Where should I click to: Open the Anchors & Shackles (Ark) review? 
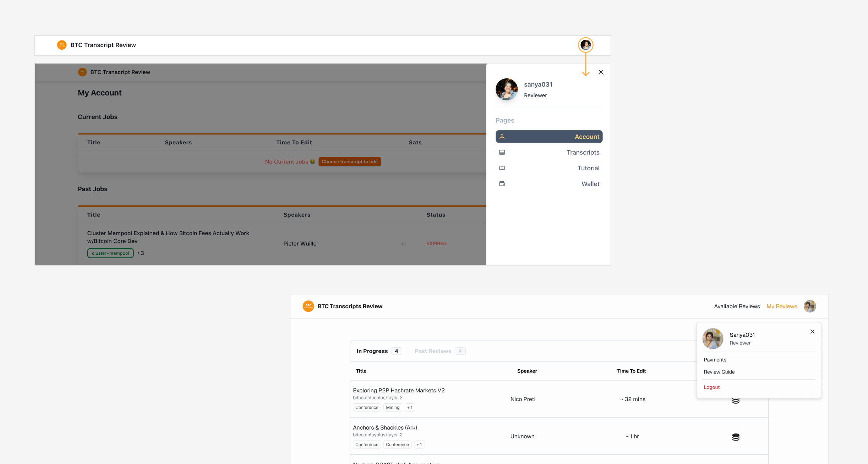[385, 428]
